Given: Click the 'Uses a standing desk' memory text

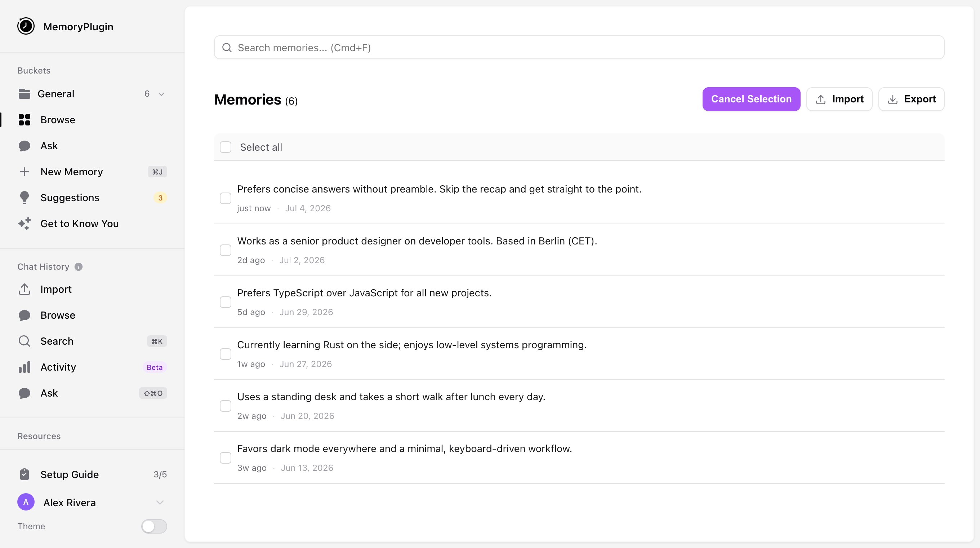Looking at the screenshot, I should [391, 397].
